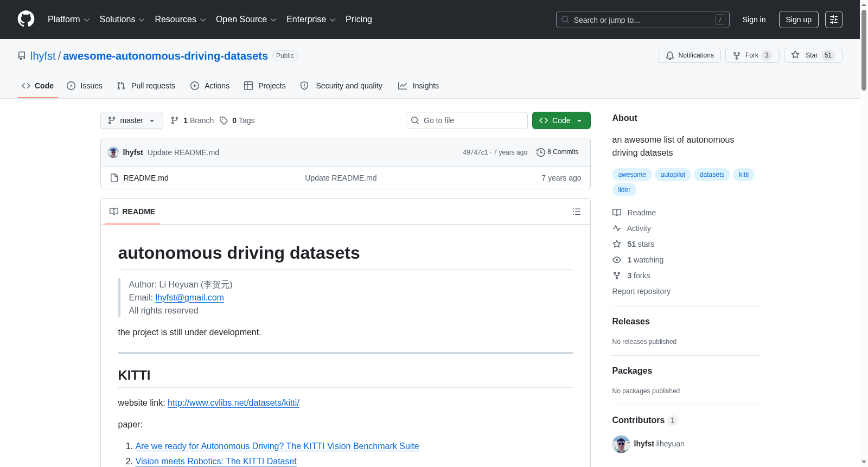Click the lhyfst avatar in the commit row
Screen dimensions: 868x467
(113, 152)
